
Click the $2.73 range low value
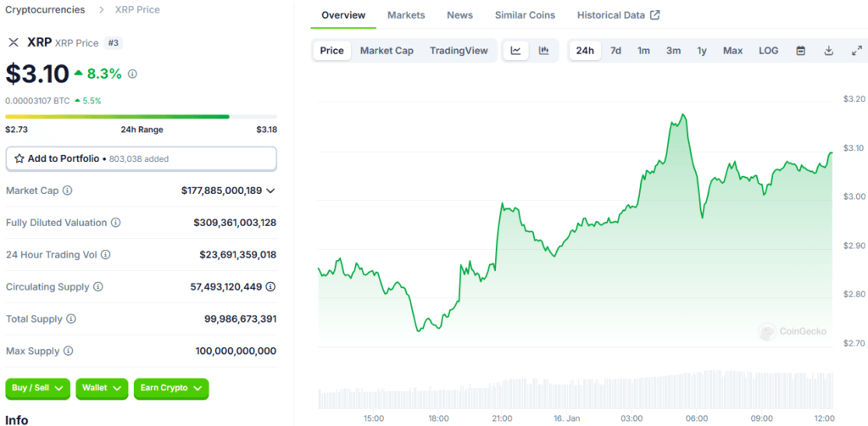(x=17, y=130)
